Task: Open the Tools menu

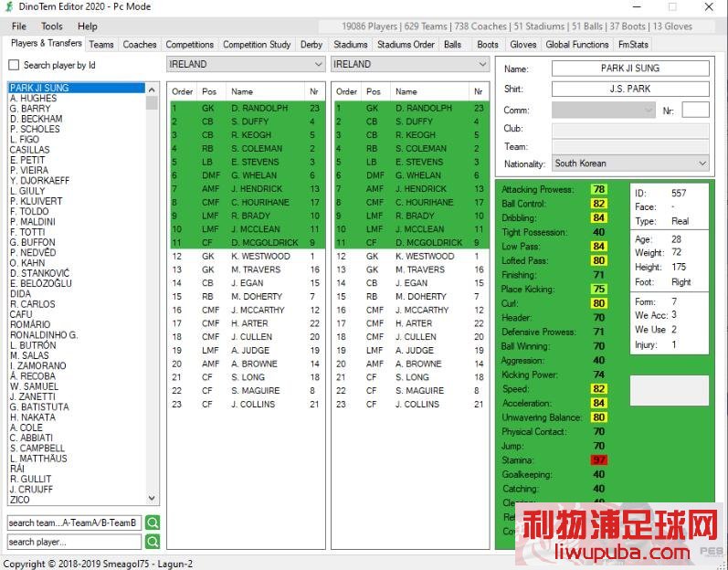Action: point(51,26)
